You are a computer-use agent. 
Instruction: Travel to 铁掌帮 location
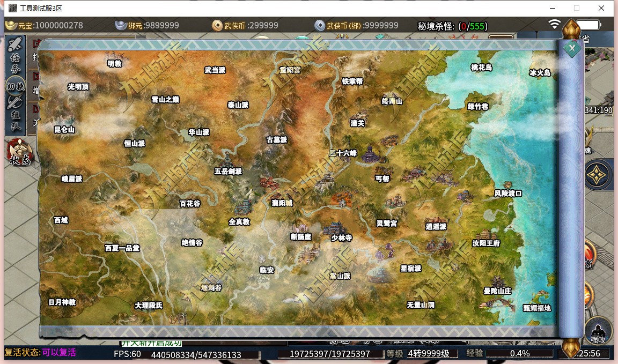click(x=352, y=81)
